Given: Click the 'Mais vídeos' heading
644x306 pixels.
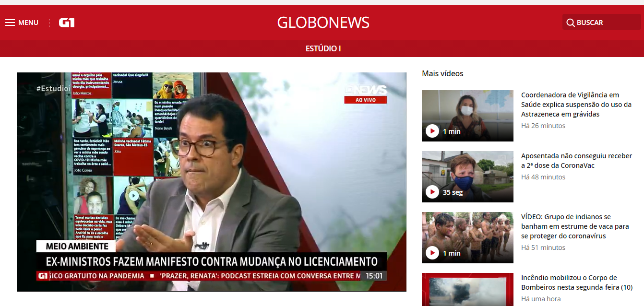Looking at the screenshot, I should point(442,73).
